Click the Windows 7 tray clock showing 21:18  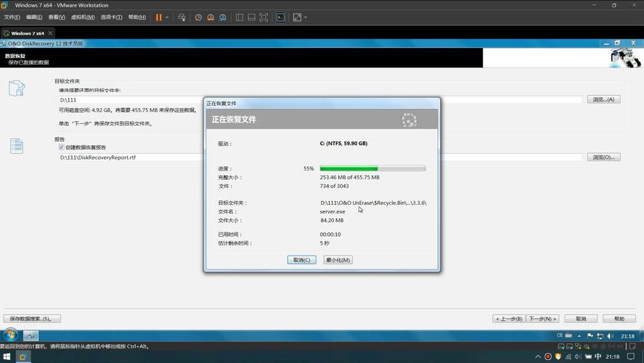627,336
